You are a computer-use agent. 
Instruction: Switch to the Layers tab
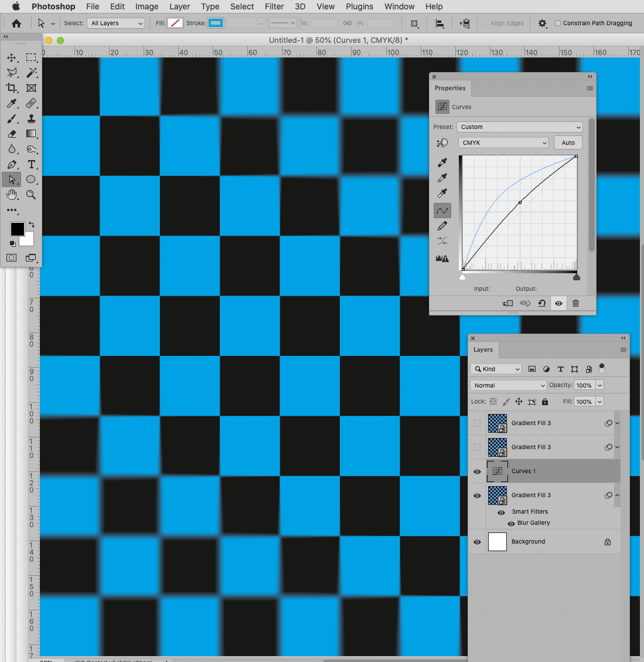pos(483,349)
